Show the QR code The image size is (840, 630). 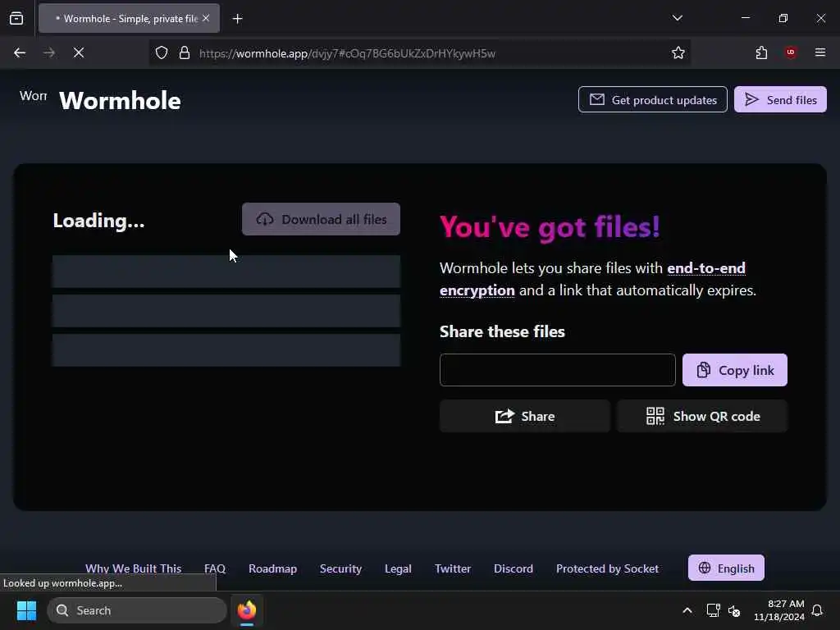[702, 416]
